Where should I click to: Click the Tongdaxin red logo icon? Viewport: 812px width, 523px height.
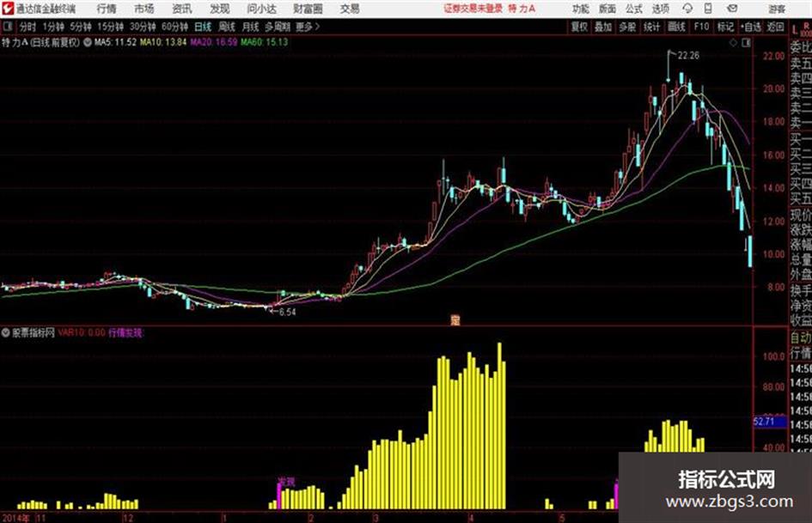[7, 9]
